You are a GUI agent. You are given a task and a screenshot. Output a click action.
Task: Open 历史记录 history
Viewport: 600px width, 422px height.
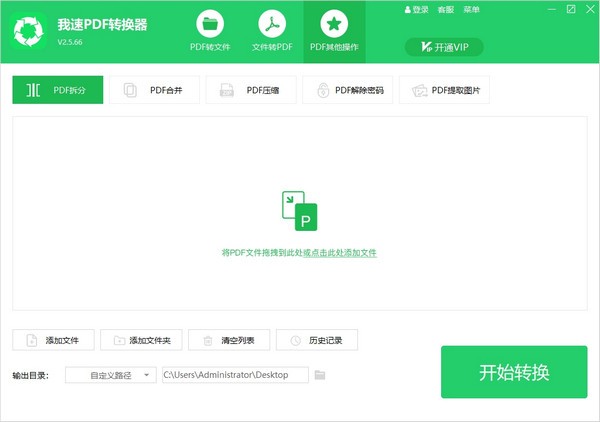tap(316, 341)
